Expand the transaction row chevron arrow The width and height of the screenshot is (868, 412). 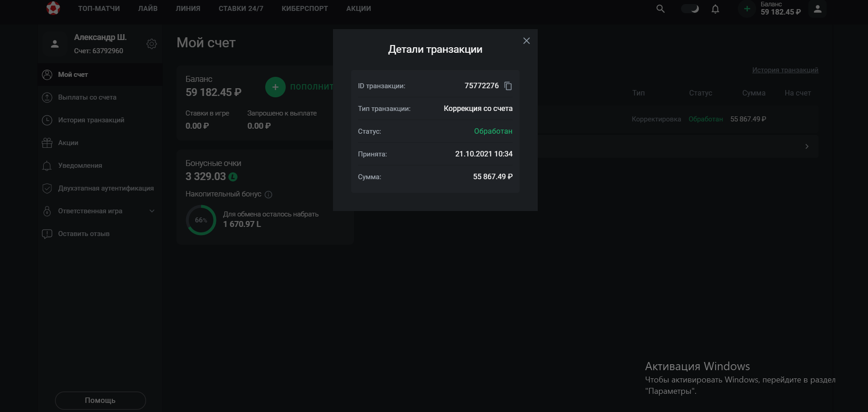[807, 146]
